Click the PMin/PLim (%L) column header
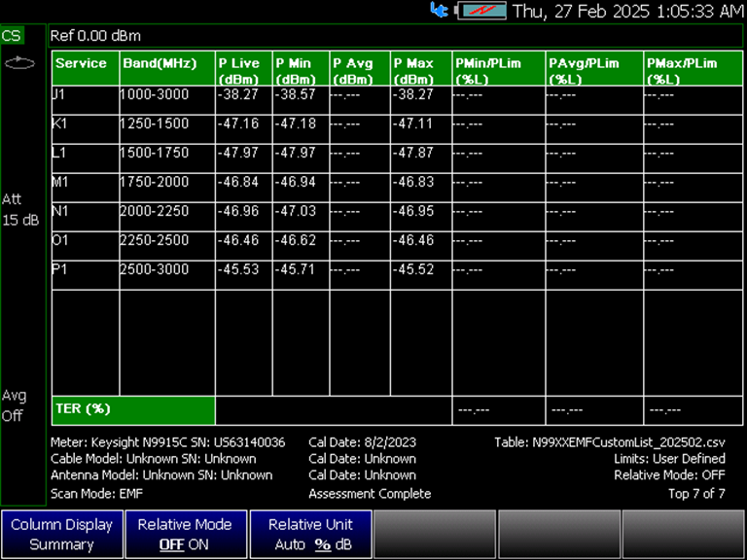 pyautogui.click(x=498, y=69)
